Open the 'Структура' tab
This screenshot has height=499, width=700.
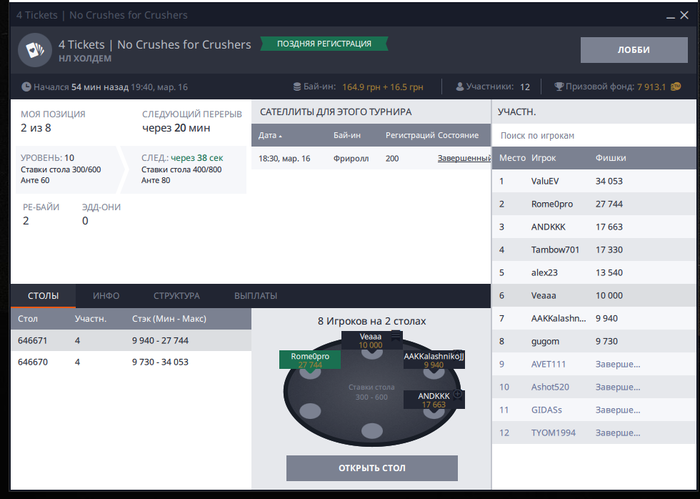176,296
